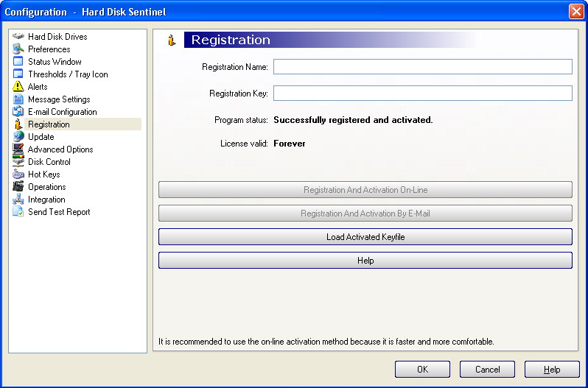Click the 'Forever' license validity text
Image resolution: width=588 pixels, height=388 pixels.
pyautogui.click(x=289, y=144)
